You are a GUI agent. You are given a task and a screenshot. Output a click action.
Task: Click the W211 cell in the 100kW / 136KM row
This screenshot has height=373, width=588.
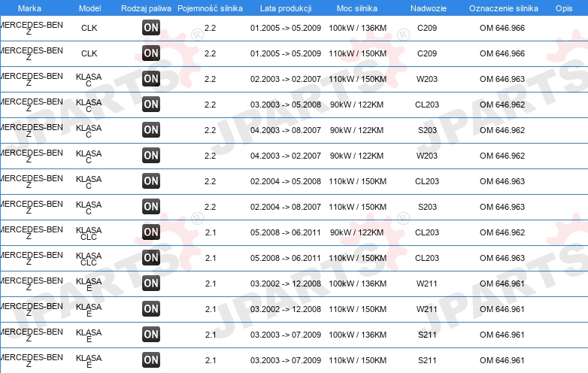pyautogui.click(x=427, y=284)
